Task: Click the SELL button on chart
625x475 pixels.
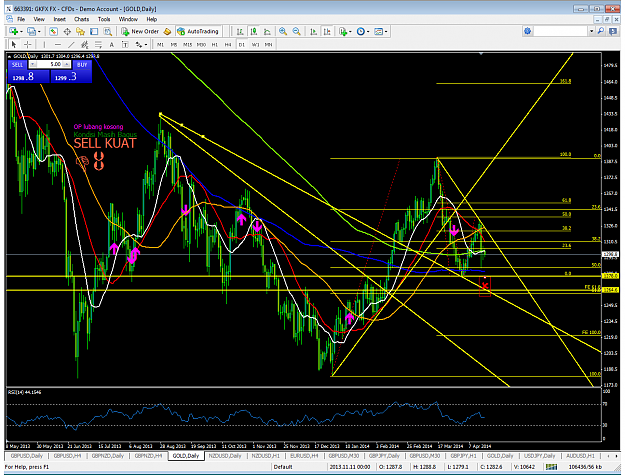Action: 18,65
